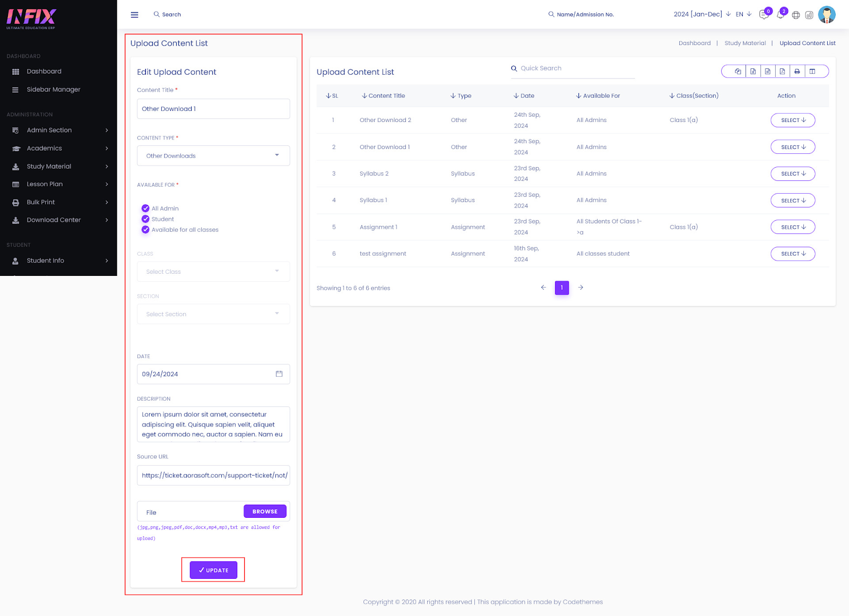Click the Content Title input field

tap(213, 109)
